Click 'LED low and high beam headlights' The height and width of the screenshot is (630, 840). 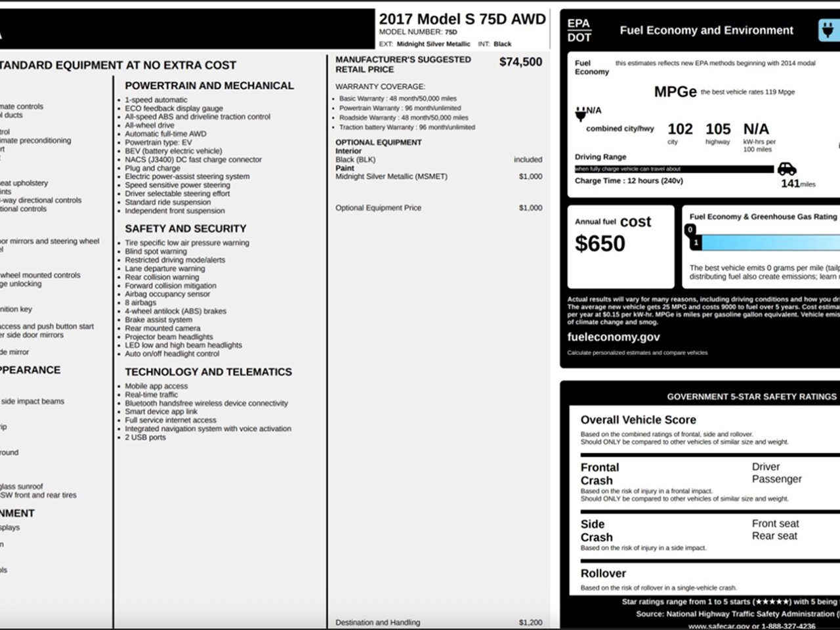click(x=183, y=345)
